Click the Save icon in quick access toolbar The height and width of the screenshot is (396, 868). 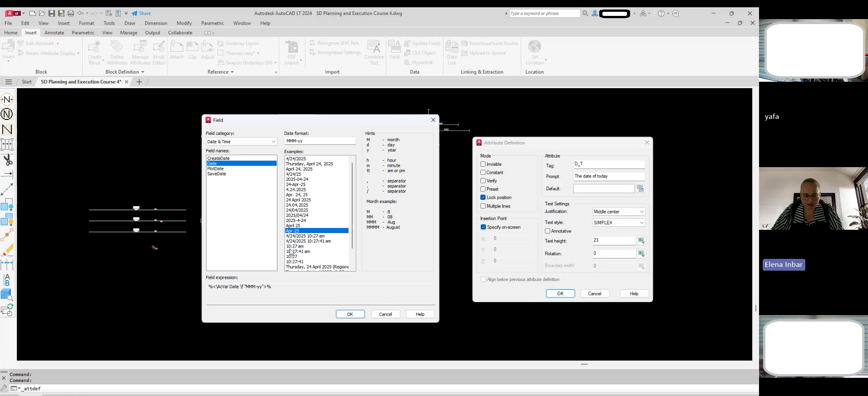[51, 13]
